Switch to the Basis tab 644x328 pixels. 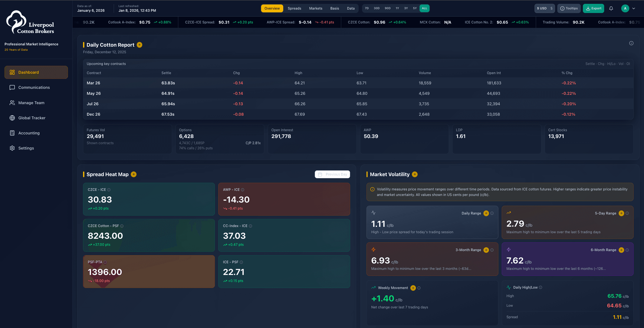[335, 8]
